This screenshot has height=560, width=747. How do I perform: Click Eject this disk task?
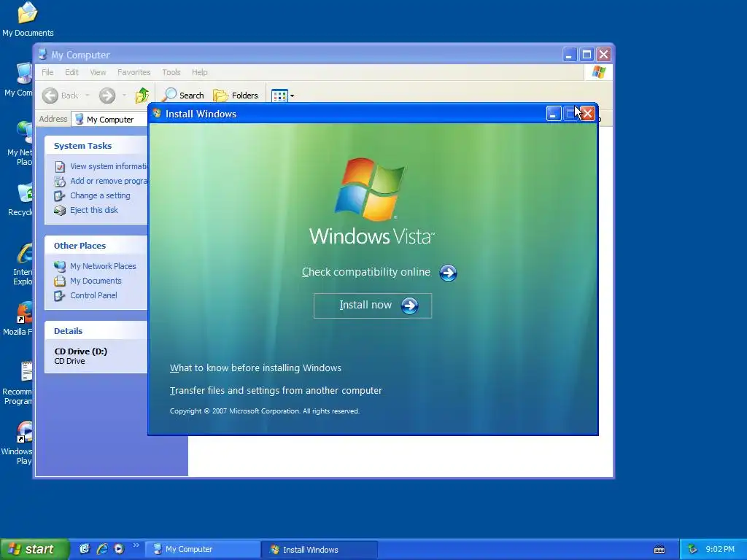point(94,210)
